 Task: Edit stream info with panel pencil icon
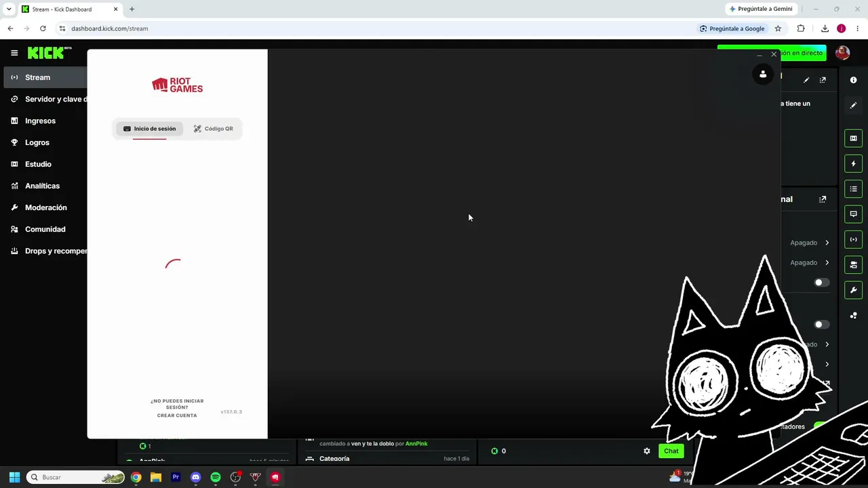pos(806,80)
